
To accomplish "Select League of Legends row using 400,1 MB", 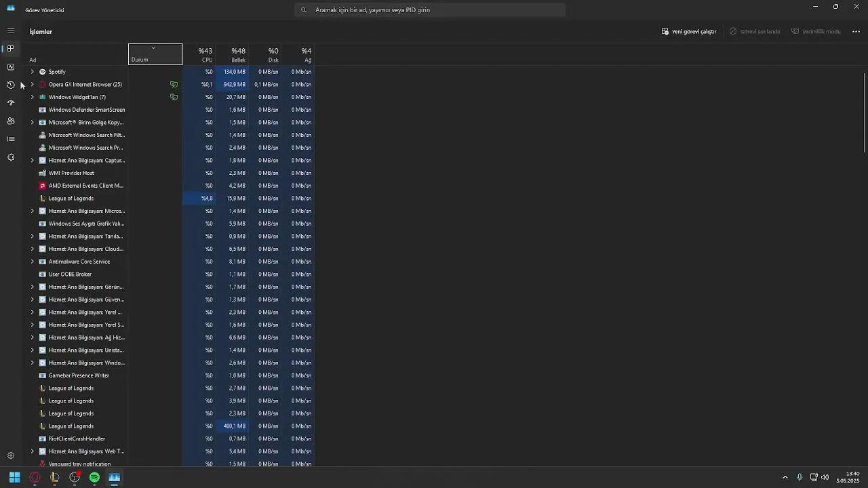I will [x=170, y=426].
